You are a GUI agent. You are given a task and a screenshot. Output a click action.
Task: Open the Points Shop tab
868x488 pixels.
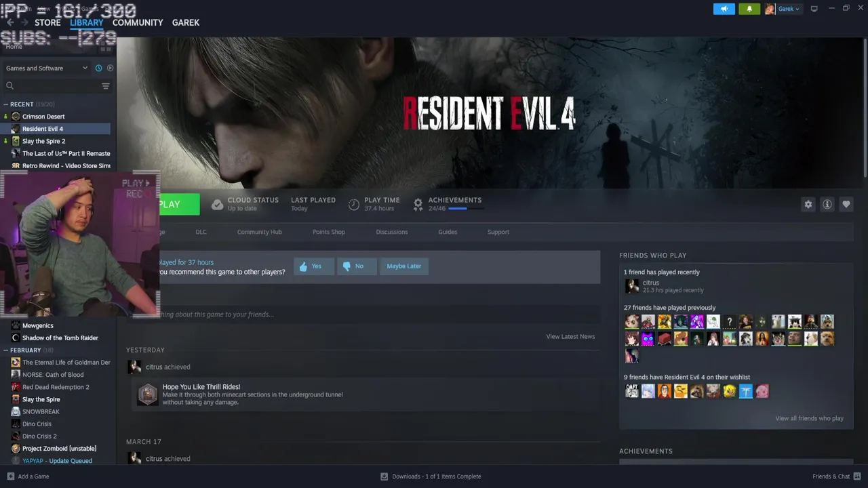coord(329,232)
